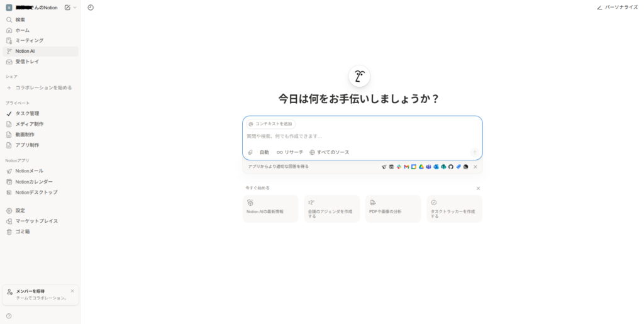Click the プライベート section header
Screen dimensions: 644x324
18,103
